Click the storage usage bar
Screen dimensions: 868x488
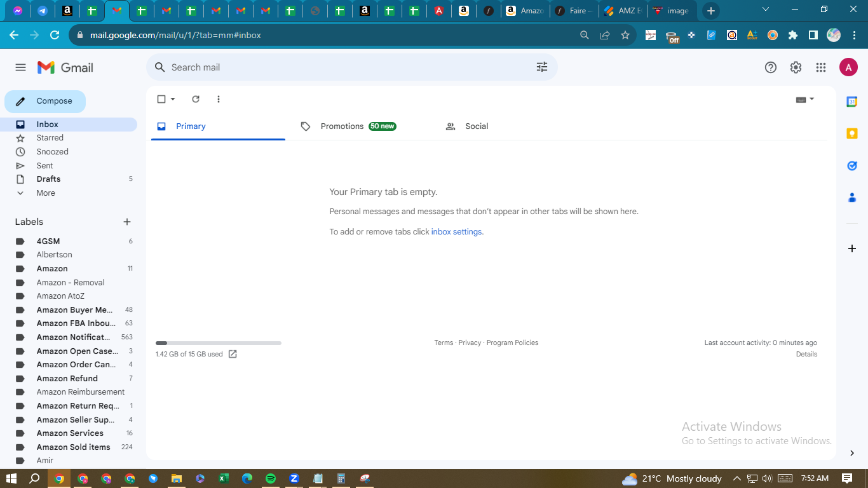[x=219, y=343]
